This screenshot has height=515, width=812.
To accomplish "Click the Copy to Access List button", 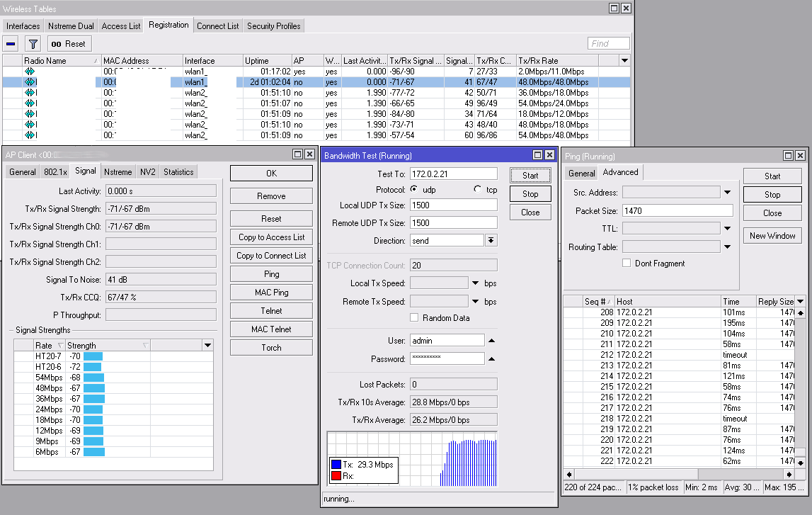I will point(271,237).
